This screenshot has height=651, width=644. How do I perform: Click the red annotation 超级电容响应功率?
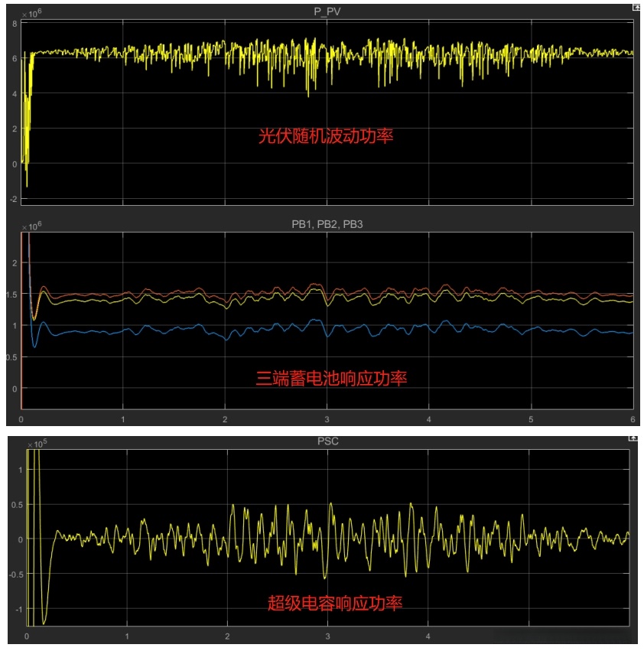tap(335, 603)
